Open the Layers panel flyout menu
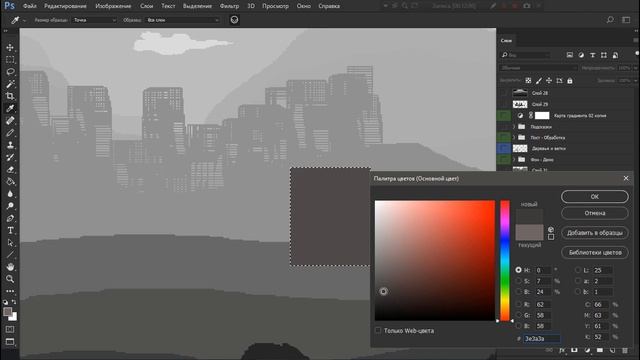640x360 pixels. point(636,40)
